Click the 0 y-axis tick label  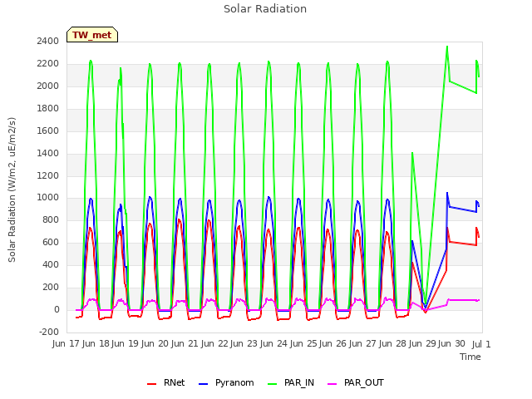[57, 309]
